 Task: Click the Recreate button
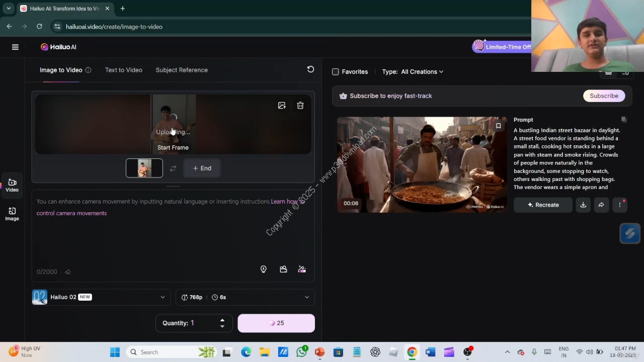pos(543,205)
